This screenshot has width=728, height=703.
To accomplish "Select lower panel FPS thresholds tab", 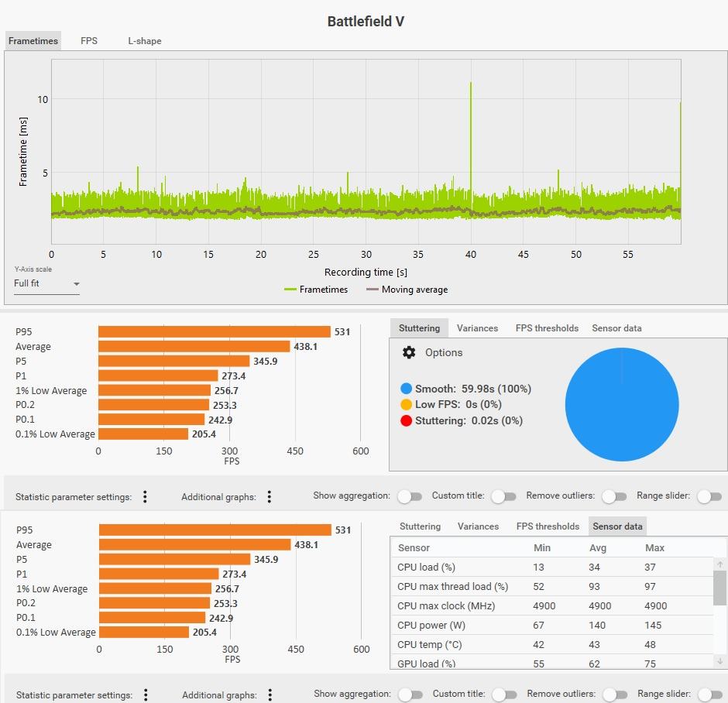I will 548,526.
